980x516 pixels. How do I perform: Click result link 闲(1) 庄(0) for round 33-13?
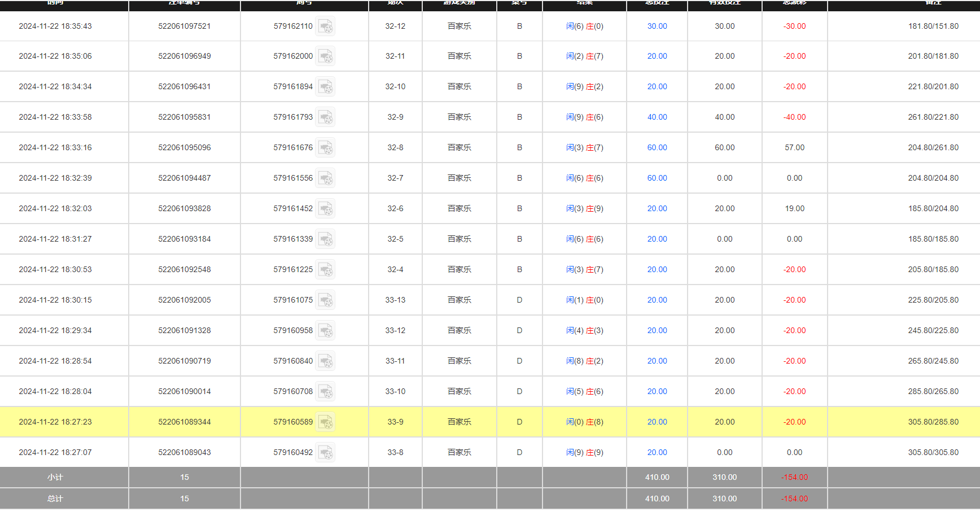pos(584,300)
